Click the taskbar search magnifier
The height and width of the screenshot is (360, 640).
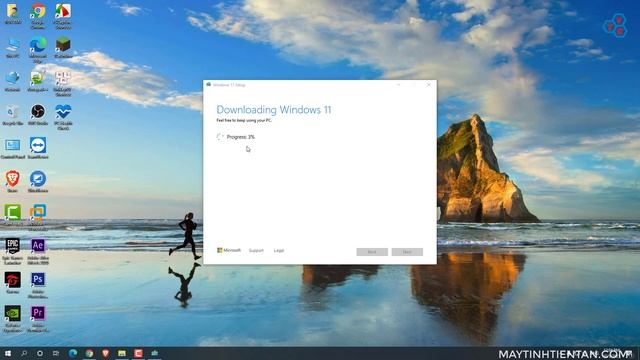point(24,353)
